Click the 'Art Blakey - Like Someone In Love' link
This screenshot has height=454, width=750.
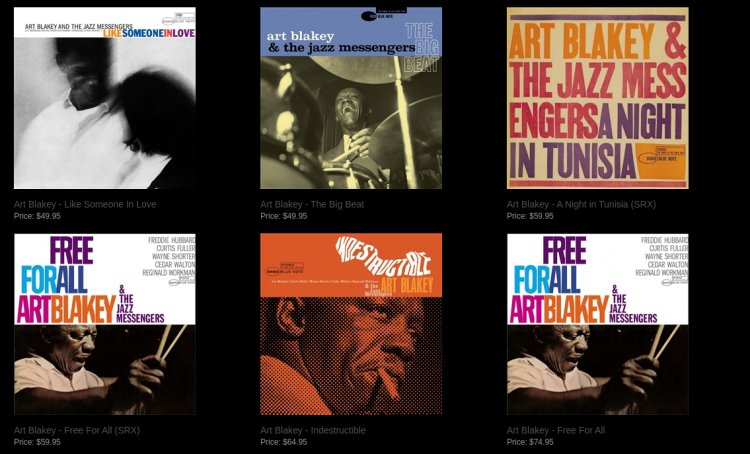(85, 204)
